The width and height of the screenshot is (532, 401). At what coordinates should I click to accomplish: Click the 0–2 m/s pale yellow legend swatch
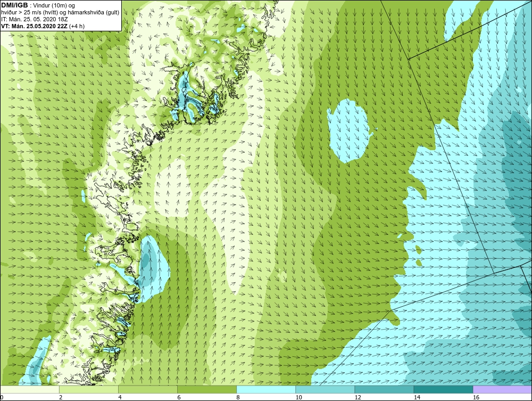tap(30, 389)
